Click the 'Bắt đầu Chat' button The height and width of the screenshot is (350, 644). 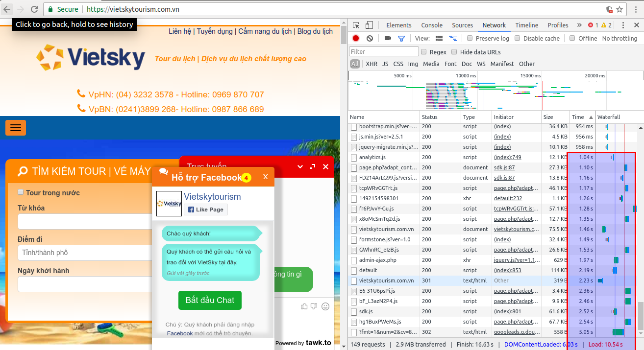click(x=210, y=300)
